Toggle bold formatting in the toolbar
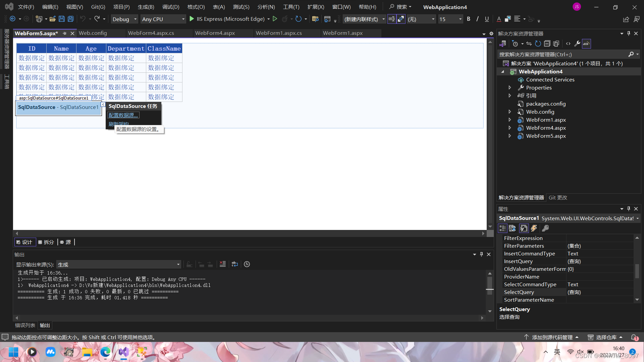 click(469, 19)
